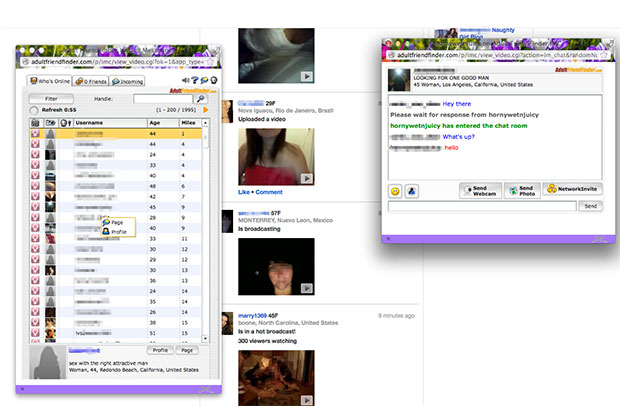The image size is (620, 406).
Task: Click the lightbulb icon beside the chat bubble
Action: pyautogui.click(x=214, y=80)
